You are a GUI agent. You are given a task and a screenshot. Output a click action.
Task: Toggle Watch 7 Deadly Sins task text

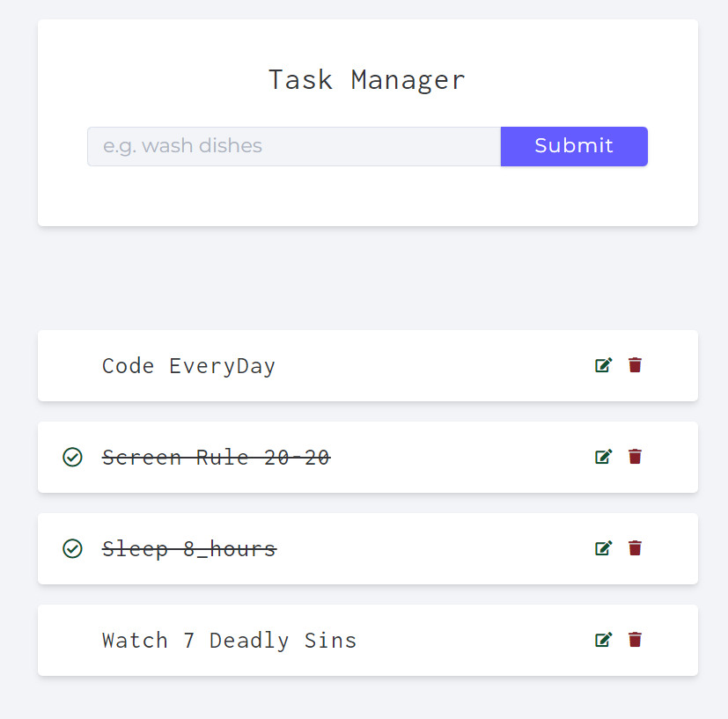(229, 641)
